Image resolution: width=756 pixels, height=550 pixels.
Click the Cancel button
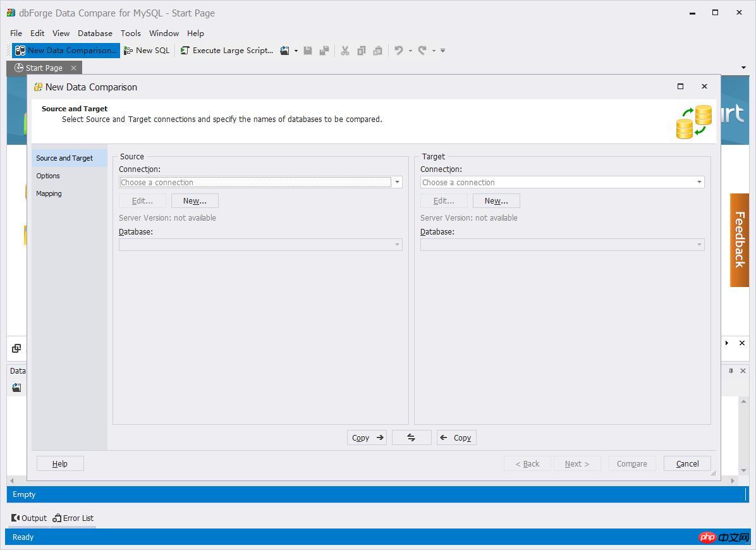pos(687,463)
